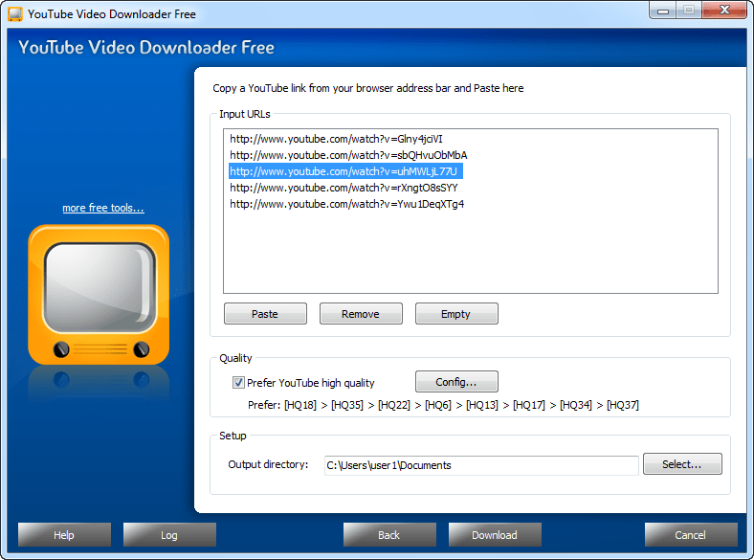This screenshot has height=560, width=754.
Task: Open the Help button
Action: pos(64,534)
